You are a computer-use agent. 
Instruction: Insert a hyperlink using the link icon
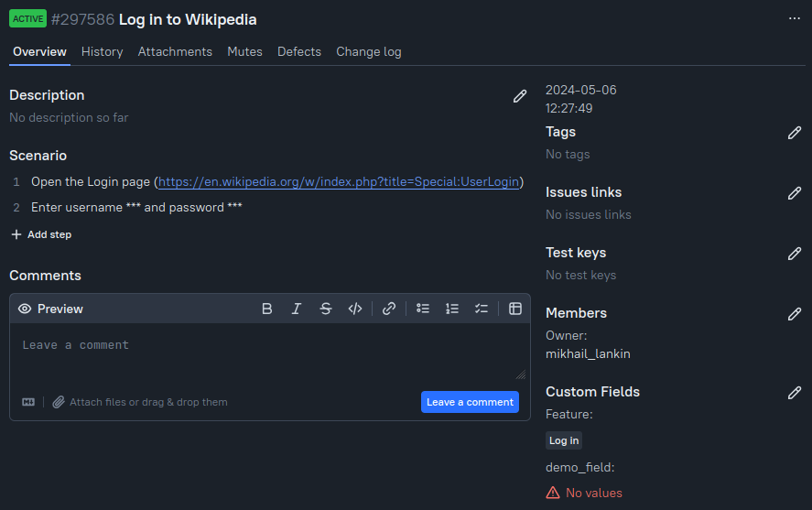point(389,309)
